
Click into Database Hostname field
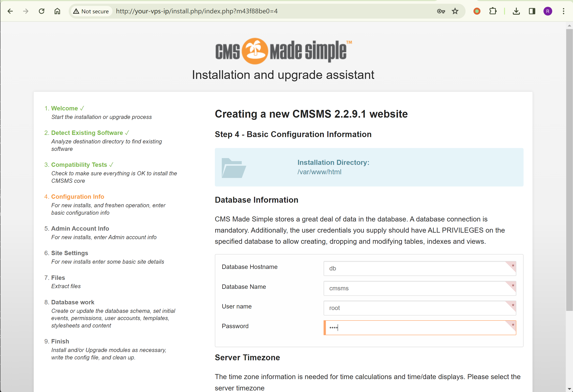[x=417, y=268]
